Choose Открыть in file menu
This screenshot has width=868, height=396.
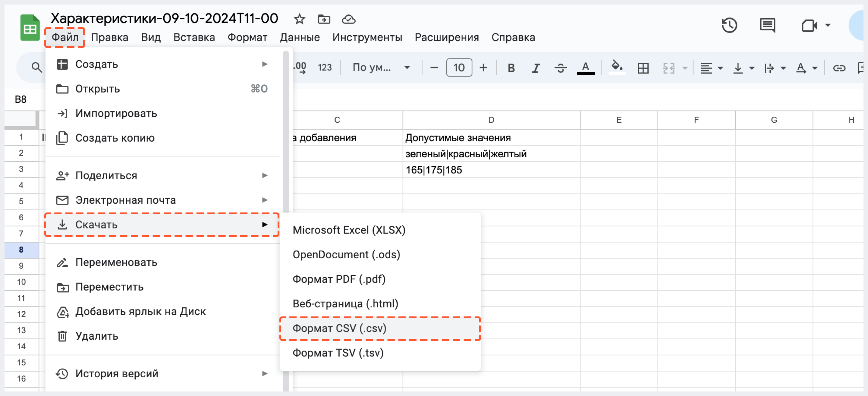pos(162,89)
